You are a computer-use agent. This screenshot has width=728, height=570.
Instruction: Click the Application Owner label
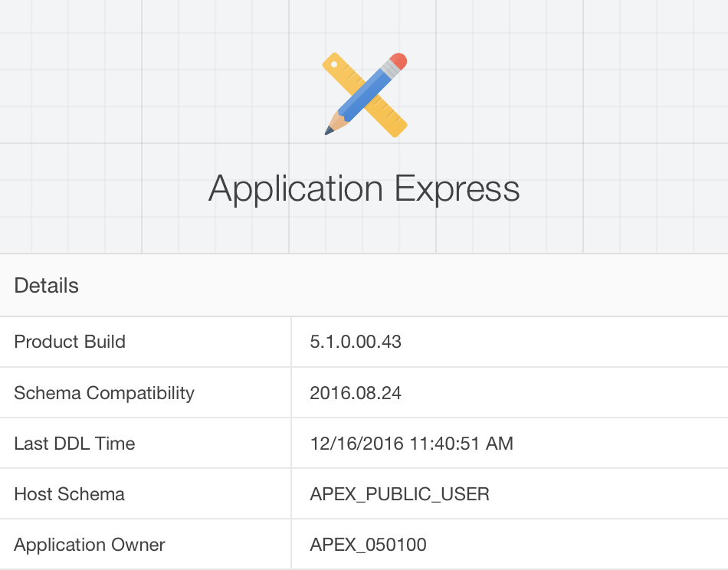tap(90, 545)
